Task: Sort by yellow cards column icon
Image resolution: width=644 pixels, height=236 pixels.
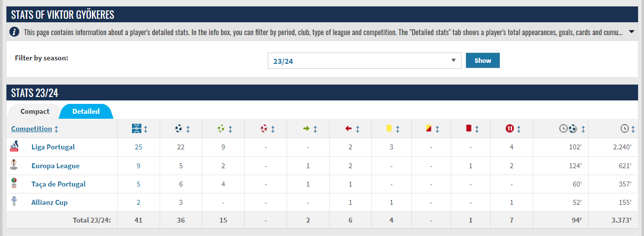Action: pyautogui.click(x=389, y=129)
